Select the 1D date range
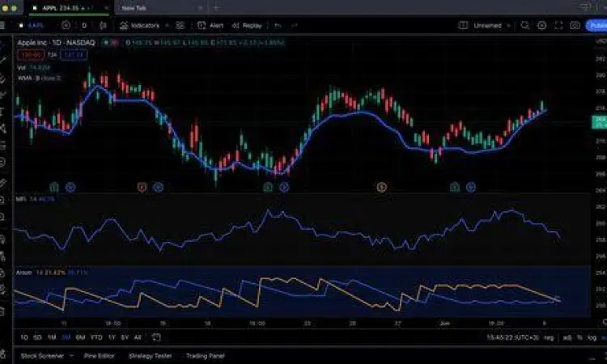This screenshot has width=607, height=364. (x=24, y=337)
